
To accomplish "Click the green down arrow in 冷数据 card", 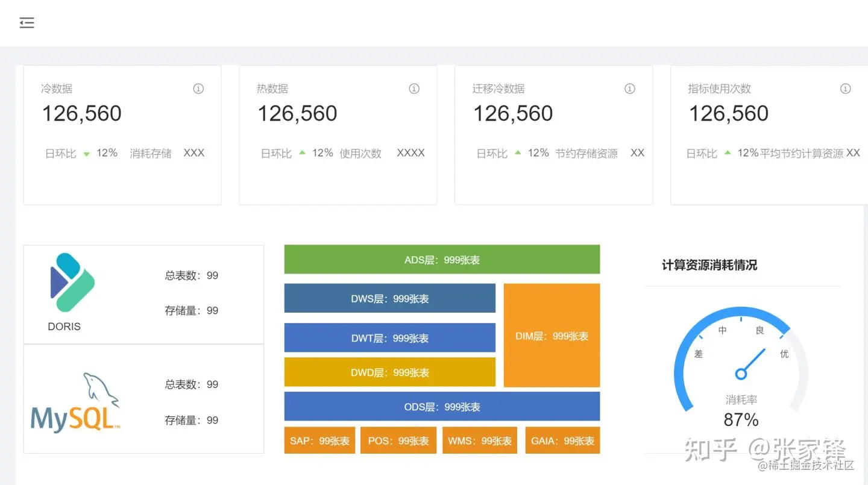I will tap(86, 154).
